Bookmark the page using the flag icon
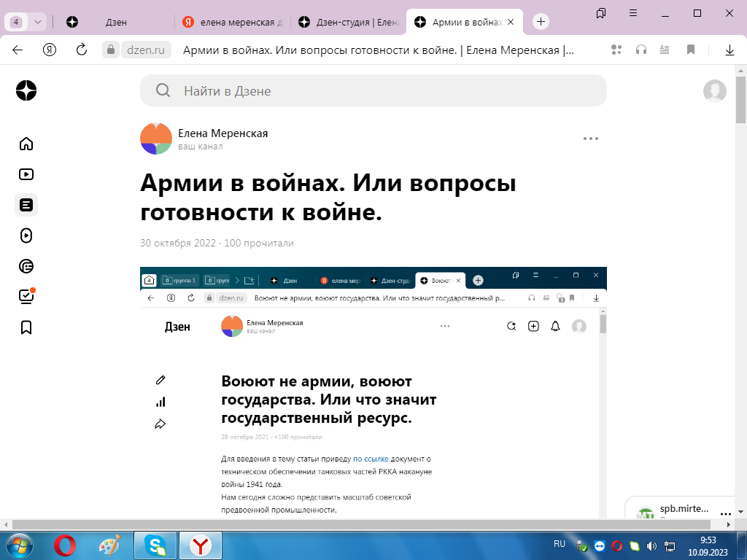The height and width of the screenshot is (560, 747). pos(689,50)
